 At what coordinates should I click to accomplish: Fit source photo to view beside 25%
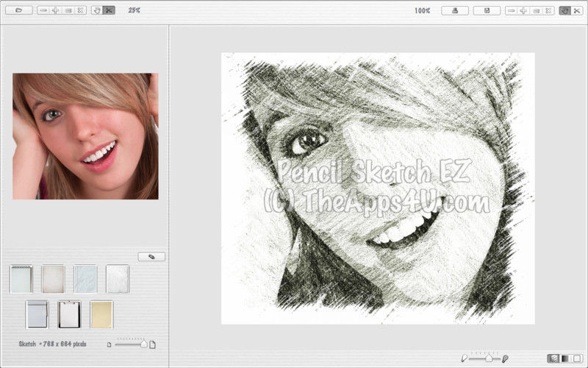tap(68, 10)
